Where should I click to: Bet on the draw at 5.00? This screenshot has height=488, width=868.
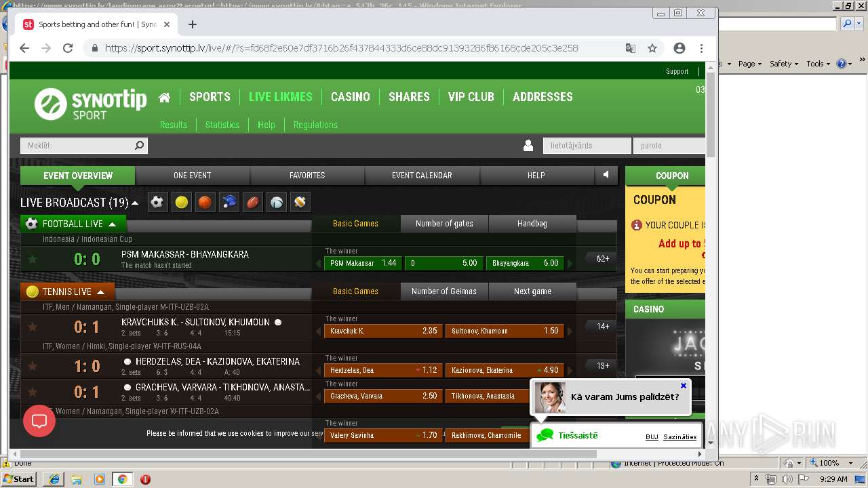coord(443,263)
